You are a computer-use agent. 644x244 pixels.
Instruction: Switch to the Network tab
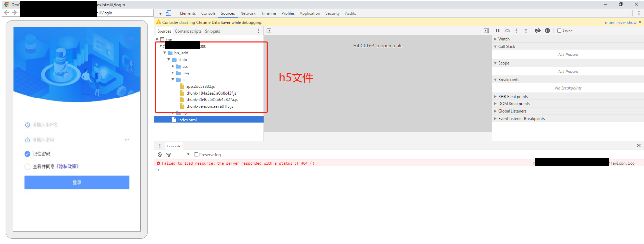(x=248, y=13)
